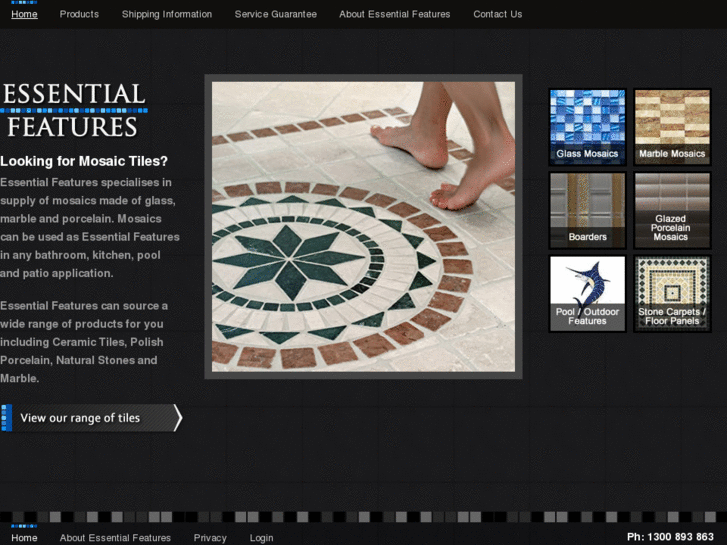The width and height of the screenshot is (727, 545).
Task: Click the footer Home link
Action: coord(24,538)
